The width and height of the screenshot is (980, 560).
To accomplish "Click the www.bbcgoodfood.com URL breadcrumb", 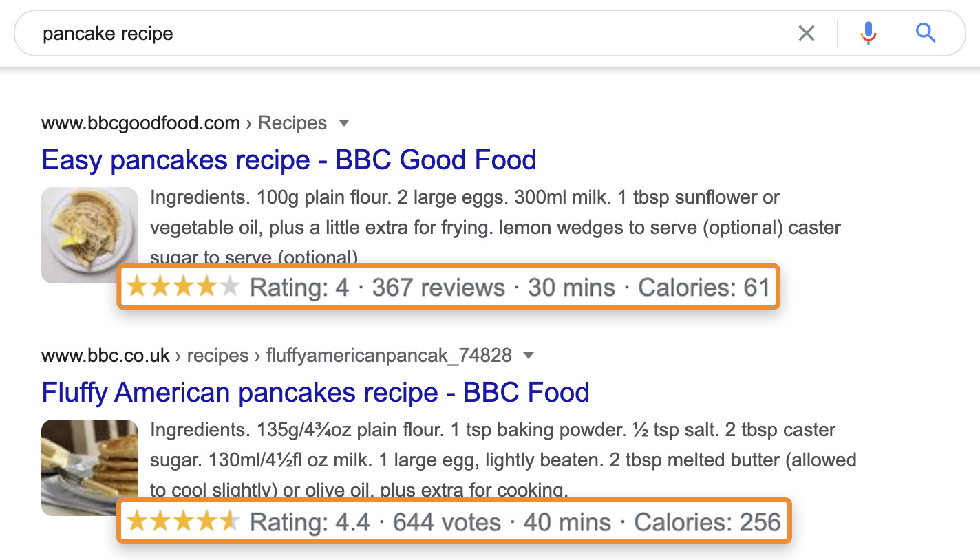I will pyautogui.click(x=140, y=124).
